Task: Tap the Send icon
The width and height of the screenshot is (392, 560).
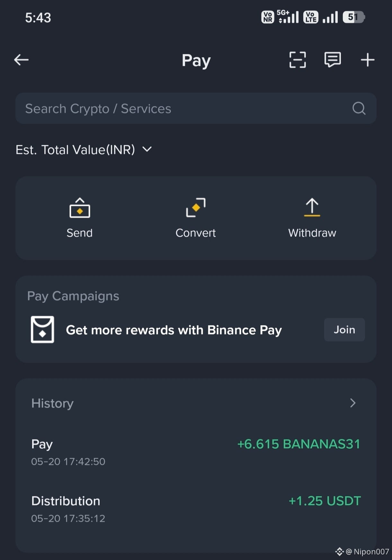Action: pos(80,208)
